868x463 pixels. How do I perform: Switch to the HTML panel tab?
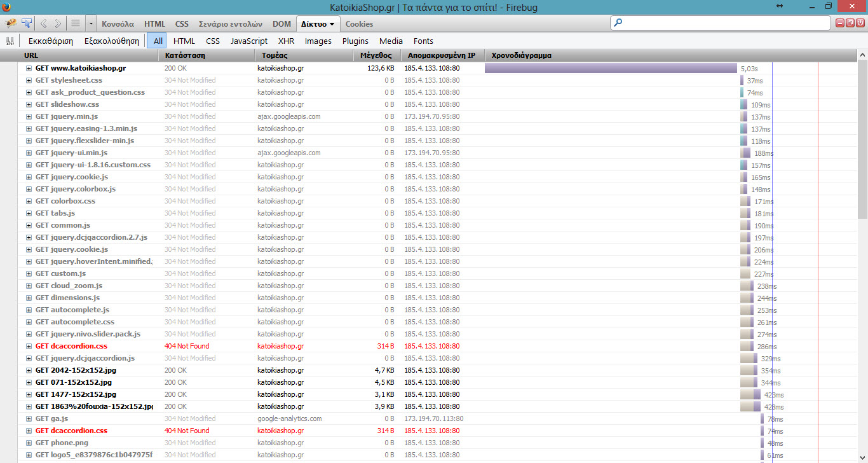pyautogui.click(x=154, y=24)
